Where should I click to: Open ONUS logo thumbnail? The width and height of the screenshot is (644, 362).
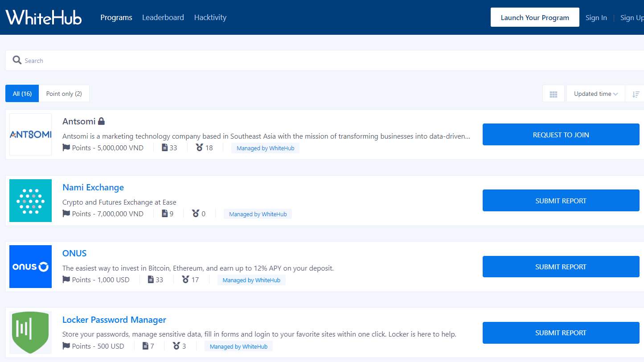[30, 267]
